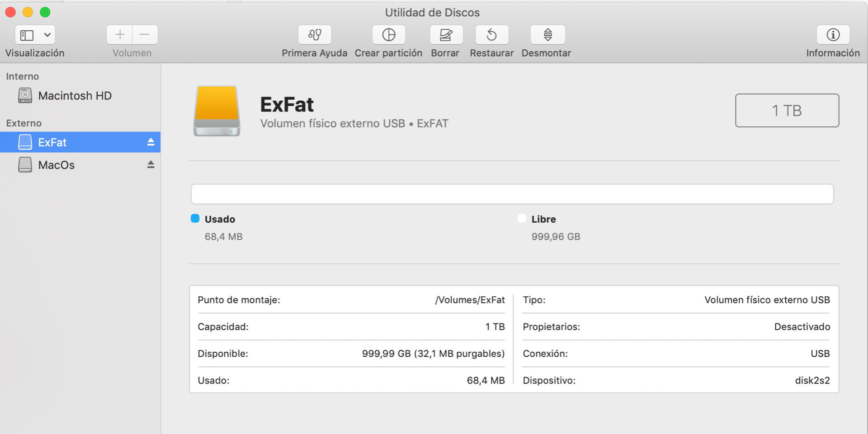Toggle the sidebar Visualización button
The width and height of the screenshot is (868, 434).
27,35
